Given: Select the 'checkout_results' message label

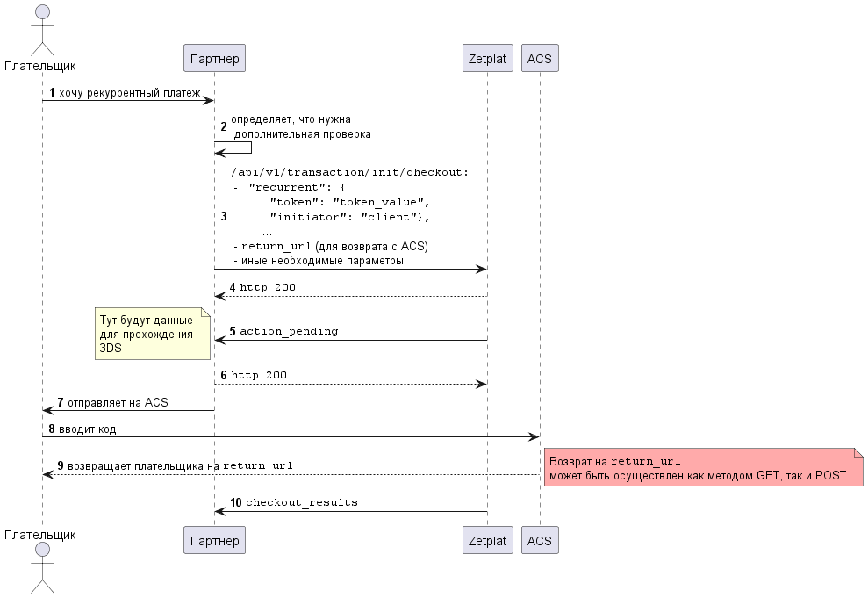Looking at the screenshot, I should coord(301,502).
